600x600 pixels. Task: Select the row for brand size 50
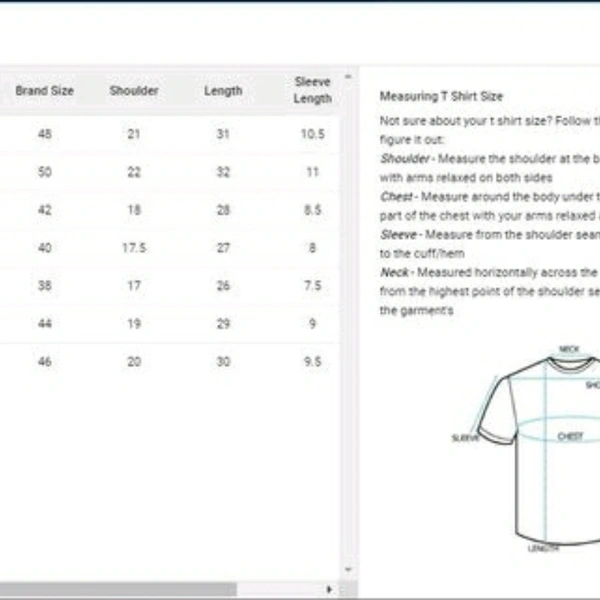click(x=170, y=172)
